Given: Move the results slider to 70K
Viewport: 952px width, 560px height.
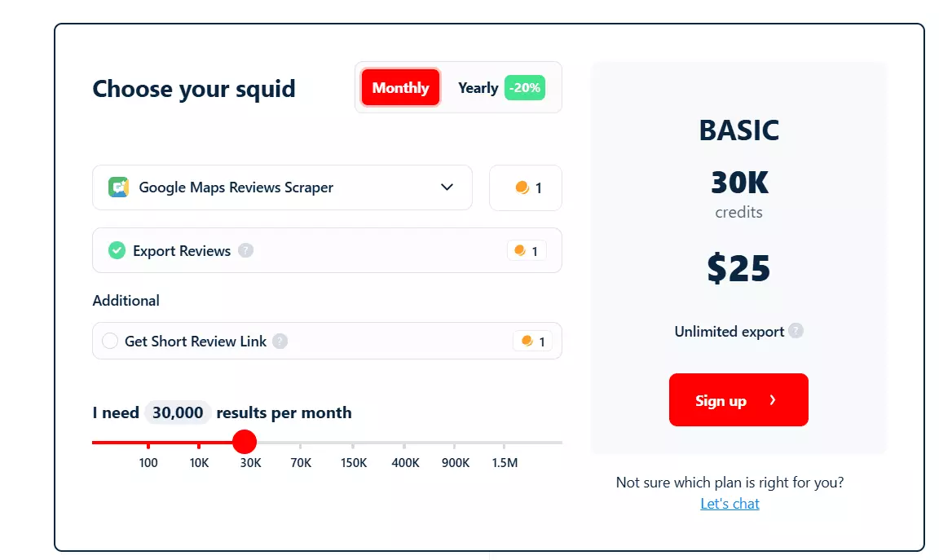Looking at the screenshot, I should tap(300, 442).
